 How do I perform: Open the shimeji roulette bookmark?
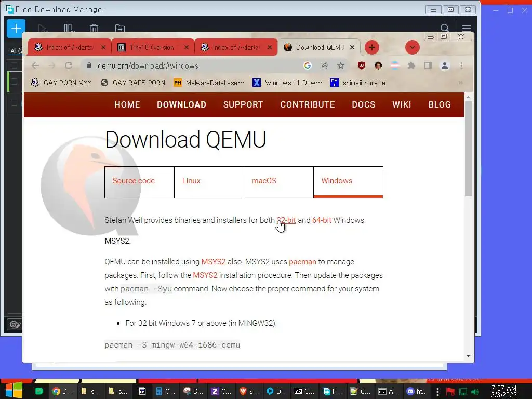tap(358, 83)
